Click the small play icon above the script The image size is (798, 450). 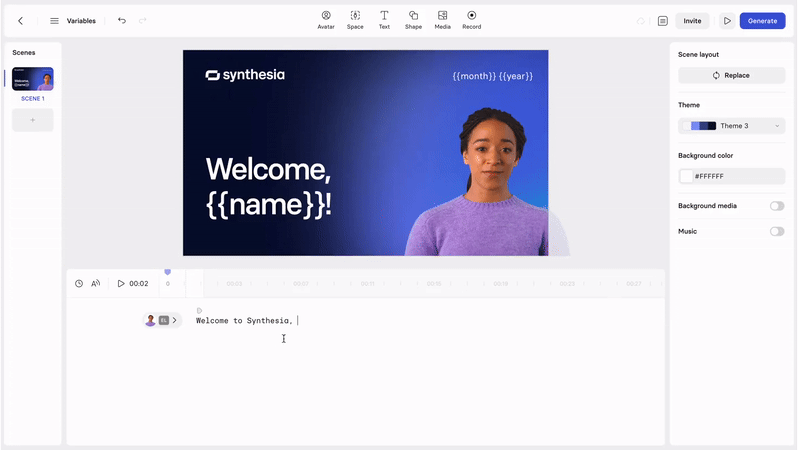click(x=199, y=310)
